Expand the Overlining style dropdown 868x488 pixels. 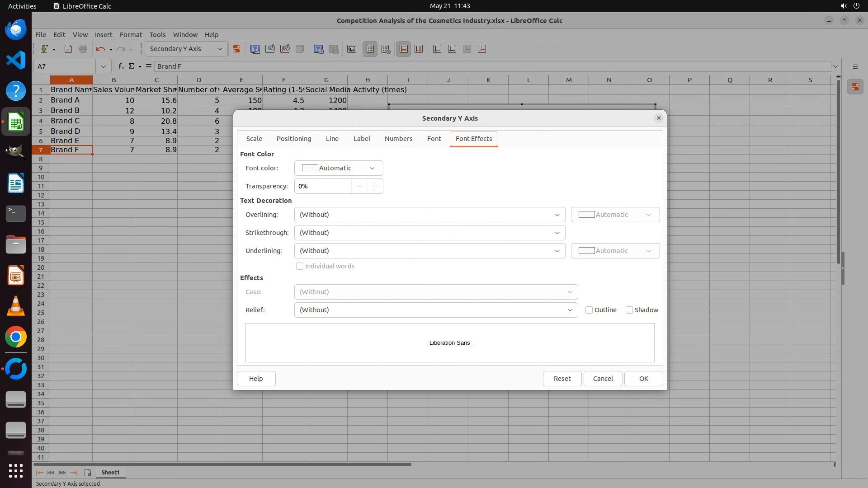click(x=429, y=215)
